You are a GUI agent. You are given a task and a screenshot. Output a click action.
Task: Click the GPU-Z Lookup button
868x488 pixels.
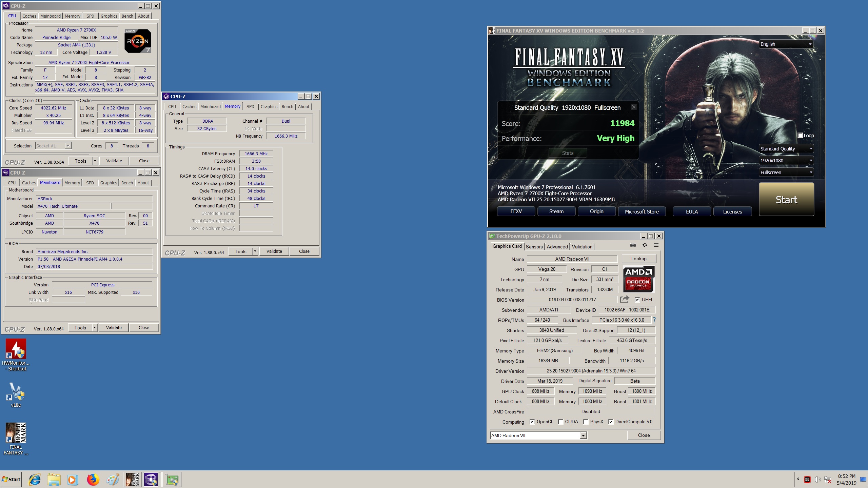(639, 259)
